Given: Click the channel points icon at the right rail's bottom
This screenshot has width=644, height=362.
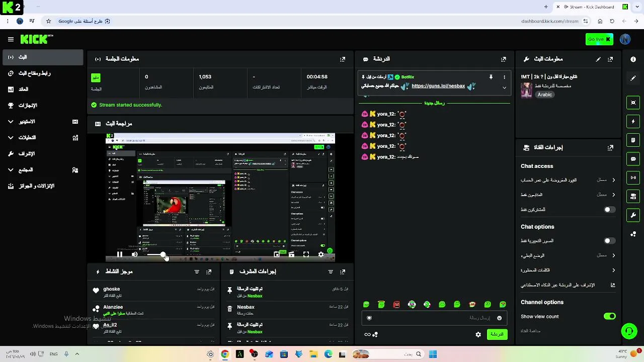Looking at the screenshot, I should pyautogui.click(x=633, y=234).
